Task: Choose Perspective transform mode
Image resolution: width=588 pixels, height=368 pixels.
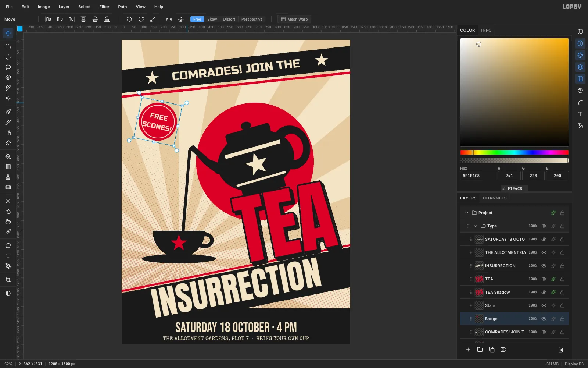Action: 252,19
